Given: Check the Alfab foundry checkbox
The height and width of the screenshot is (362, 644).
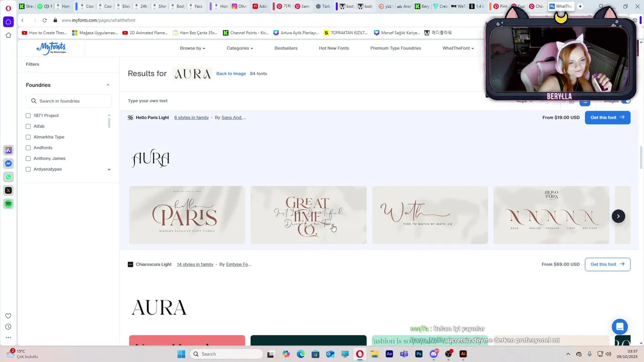Looking at the screenshot, I should point(28,126).
